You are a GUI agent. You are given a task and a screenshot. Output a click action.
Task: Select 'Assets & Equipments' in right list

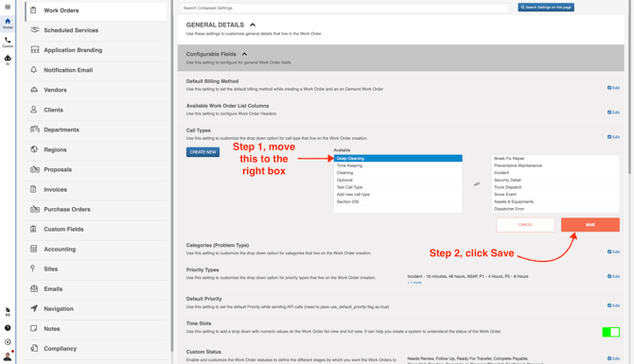[x=555, y=201]
